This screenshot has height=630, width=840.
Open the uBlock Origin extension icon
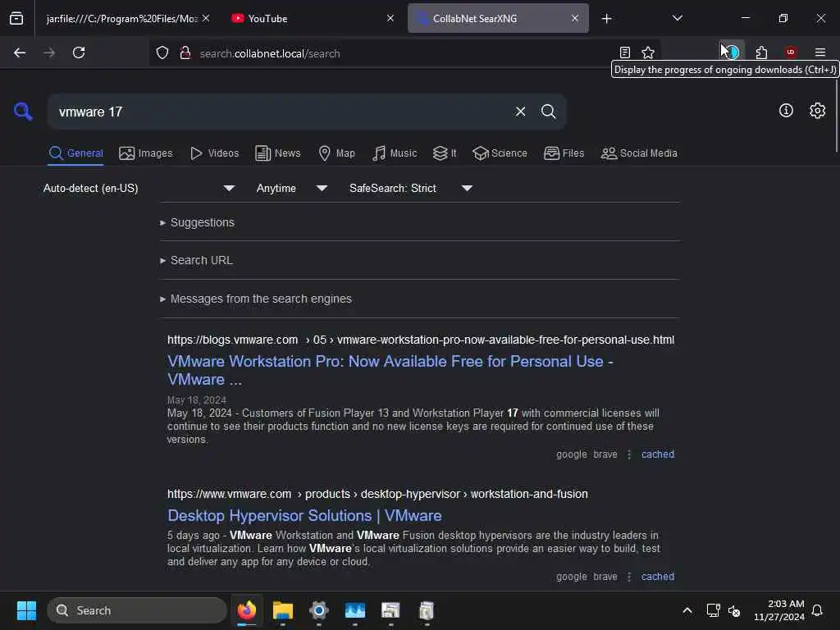click(x=790, y=52)
